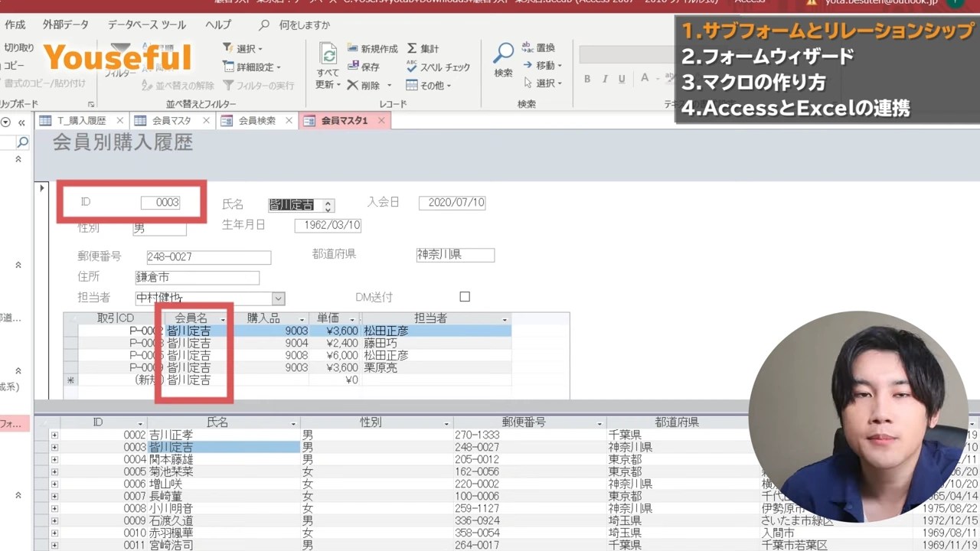The image size is (980, 551).
Task: Run スペル チェック
Action: [438, 67]
